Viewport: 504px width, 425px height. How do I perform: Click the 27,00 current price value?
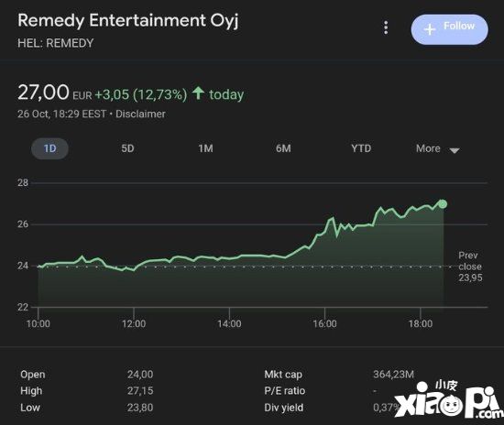point(43,93)
